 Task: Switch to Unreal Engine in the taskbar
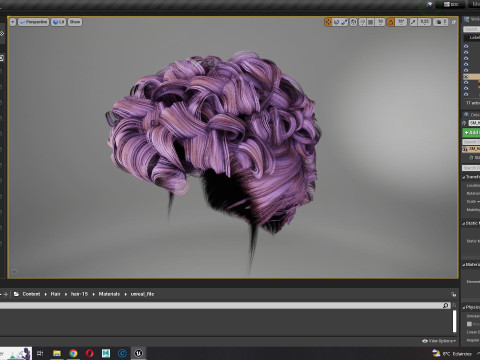[x=139, y=353]
